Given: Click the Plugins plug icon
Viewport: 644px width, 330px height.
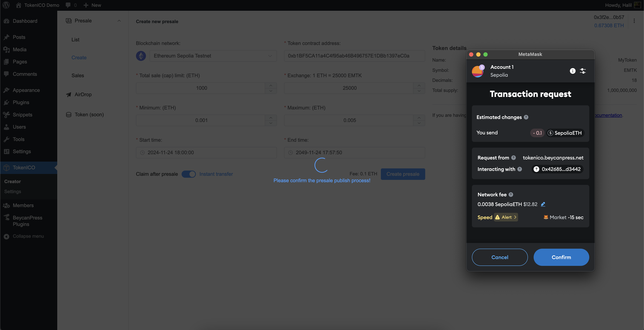Looking at the screenshot, I should (x=6, y=102).
